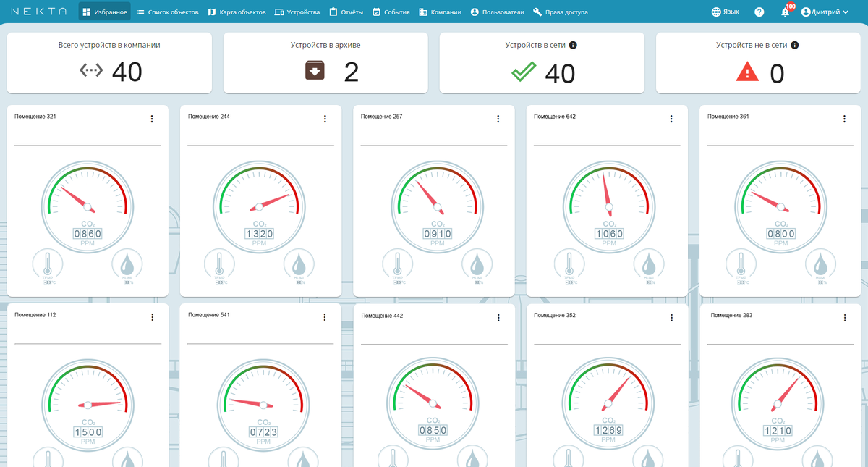Click thermometer icon in Помещение 642
868x467 pixels.
click(x=569, y=264)
